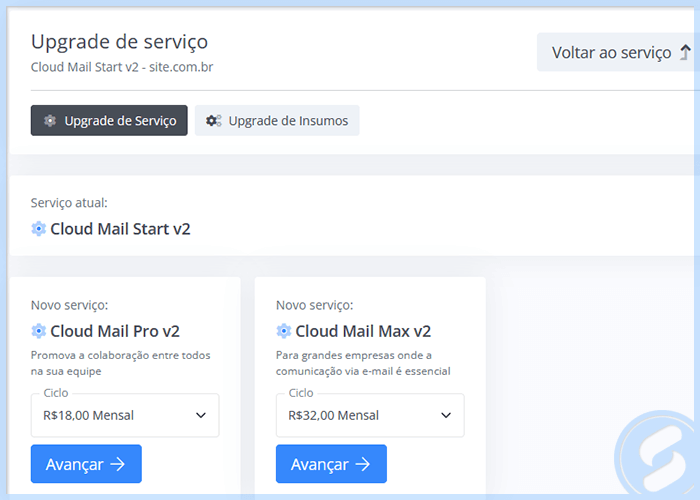
Task: Click arrow icon in Max plan Avançar button
Action: point(363,464)
